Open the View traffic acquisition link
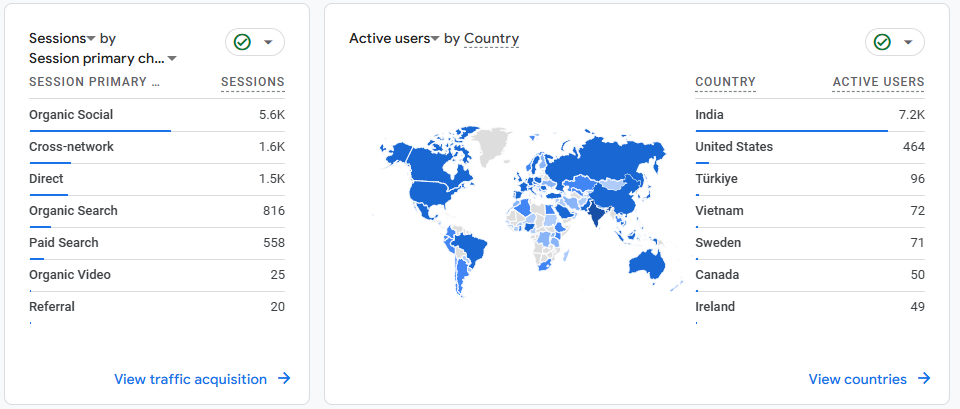 (190, 379)
